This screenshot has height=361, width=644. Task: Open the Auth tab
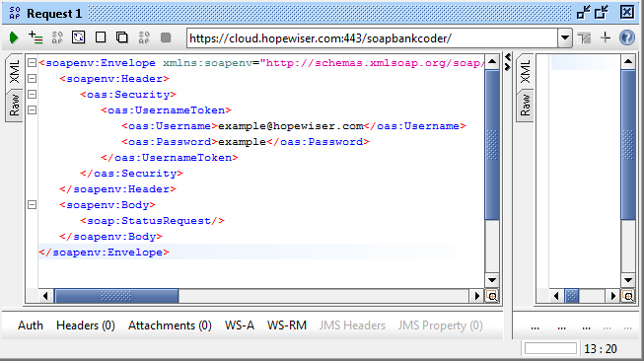[31, 325]
